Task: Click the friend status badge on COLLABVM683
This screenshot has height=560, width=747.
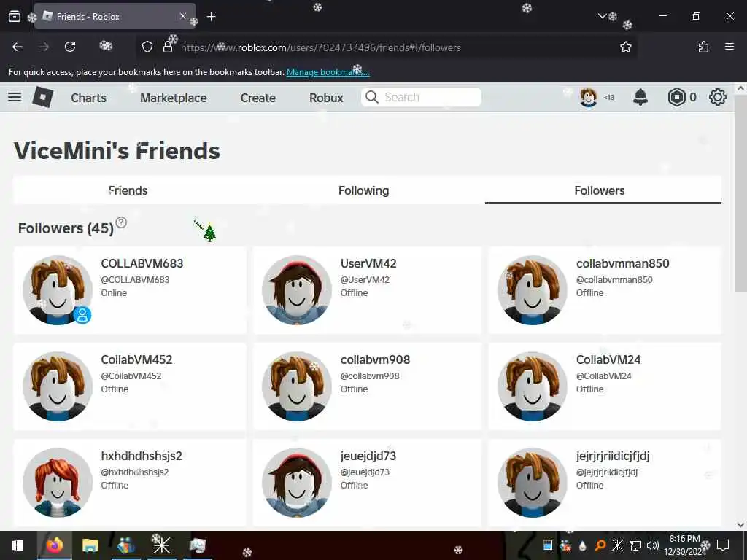Action: (82, 315)
